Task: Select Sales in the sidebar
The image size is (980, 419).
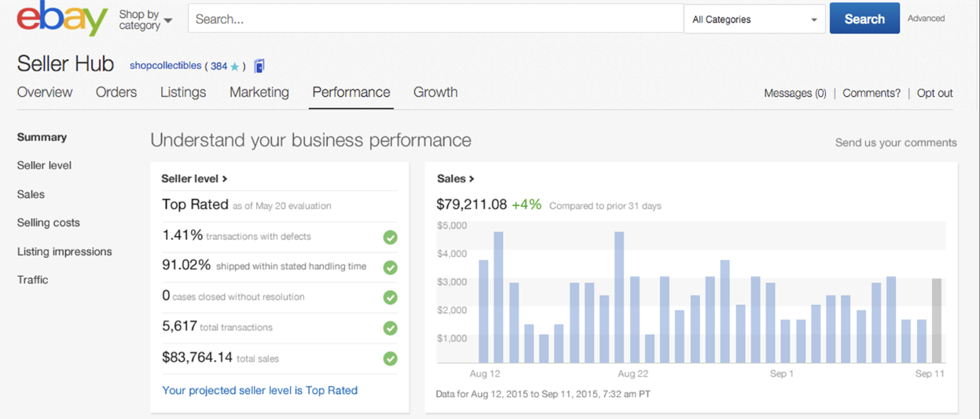Action: [x=31, y=194]
